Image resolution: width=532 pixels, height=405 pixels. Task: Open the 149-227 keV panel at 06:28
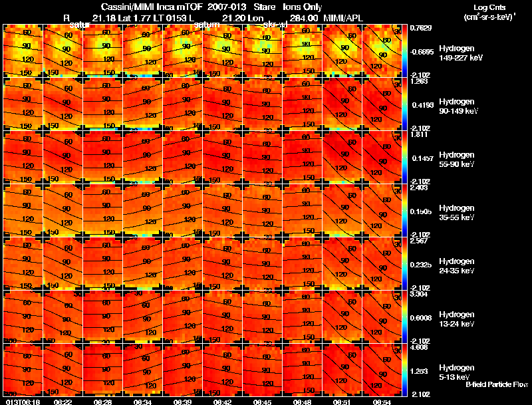[x=102, y=51]
